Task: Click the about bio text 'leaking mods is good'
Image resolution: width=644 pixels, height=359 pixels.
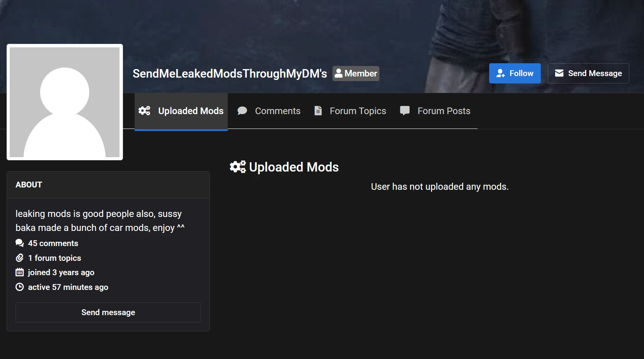Action: coord(100,221)
